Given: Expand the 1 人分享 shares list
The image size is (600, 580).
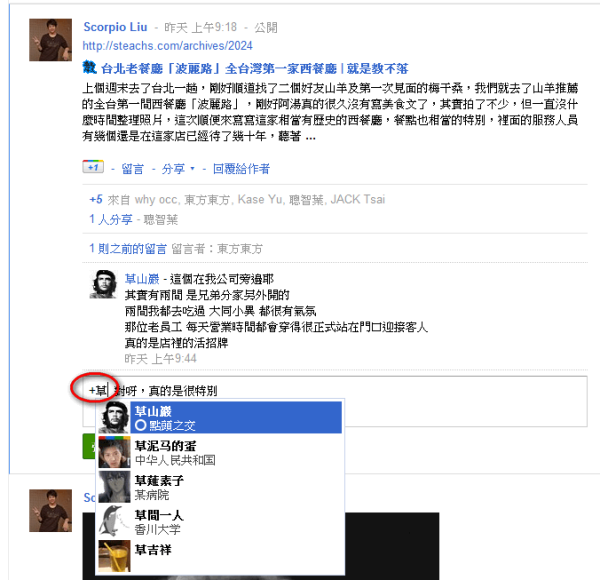Looking at the screenshot, I should tap(111, 220).
